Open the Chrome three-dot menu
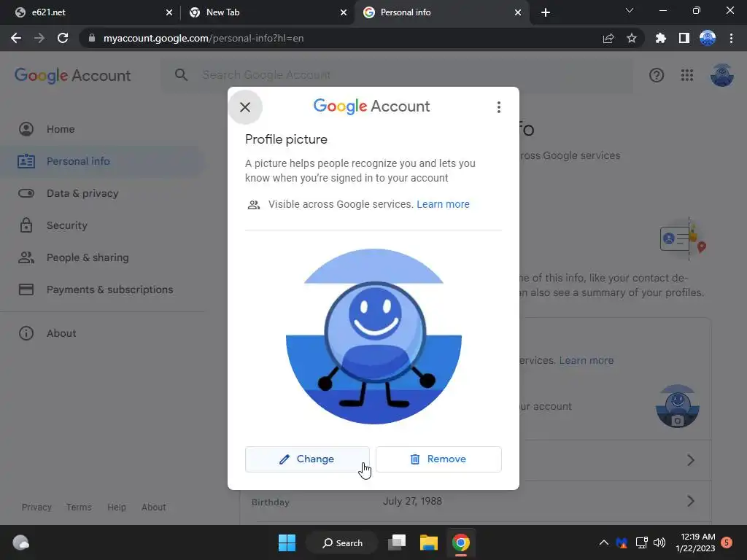 point(731,38)
